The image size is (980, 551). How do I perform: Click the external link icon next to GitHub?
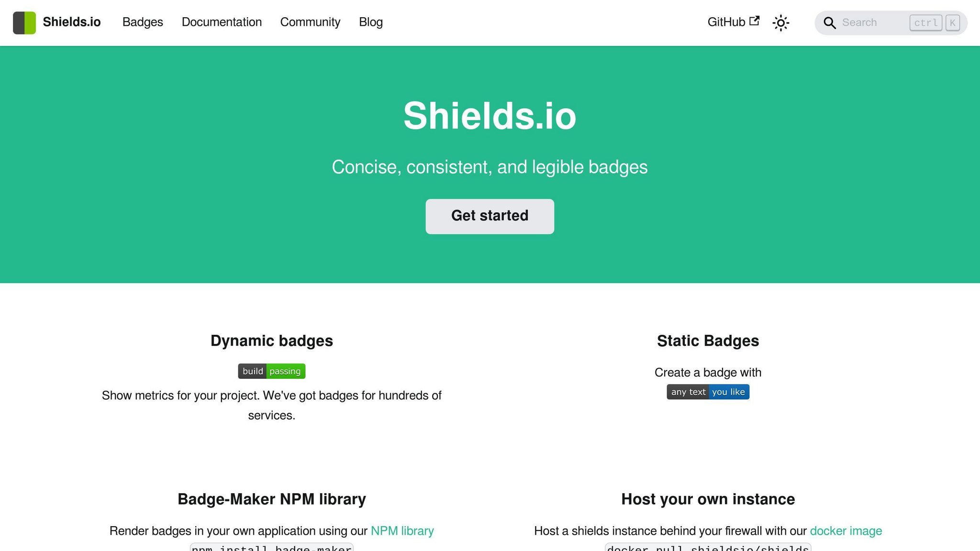pyautogui.click(x=755, y=20)
